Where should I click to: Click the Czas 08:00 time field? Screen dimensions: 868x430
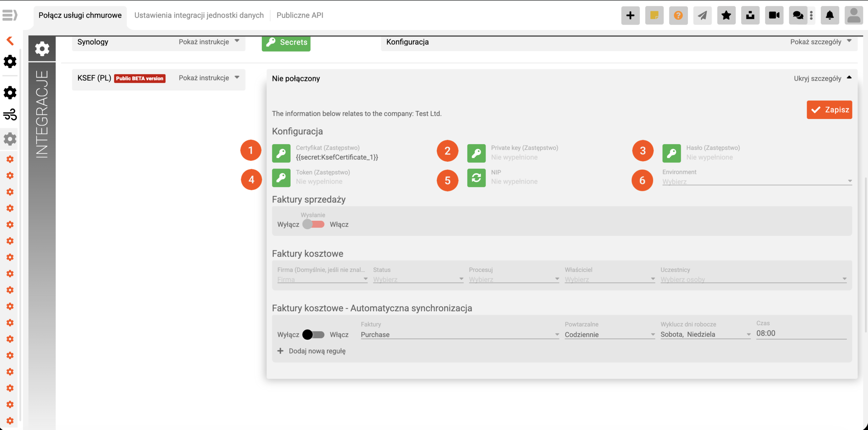tap(801, 333)
